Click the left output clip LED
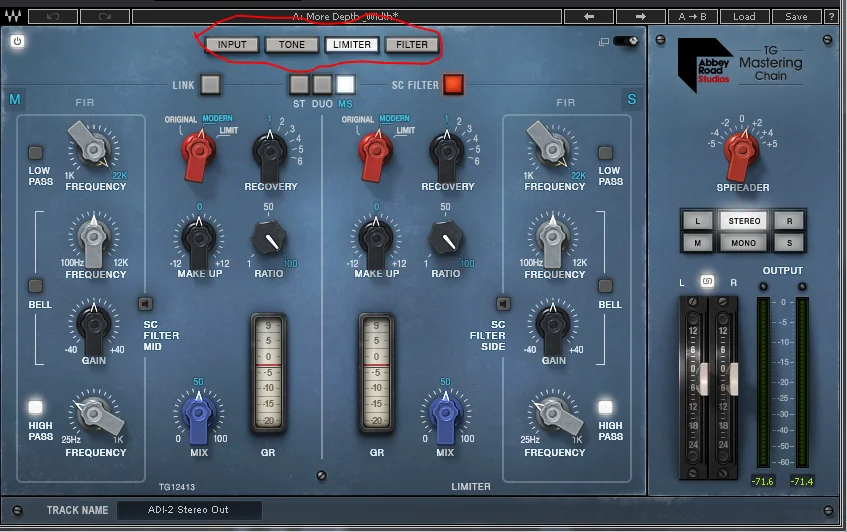The width and height of the screenshot is (847, 532). [763, 286]
